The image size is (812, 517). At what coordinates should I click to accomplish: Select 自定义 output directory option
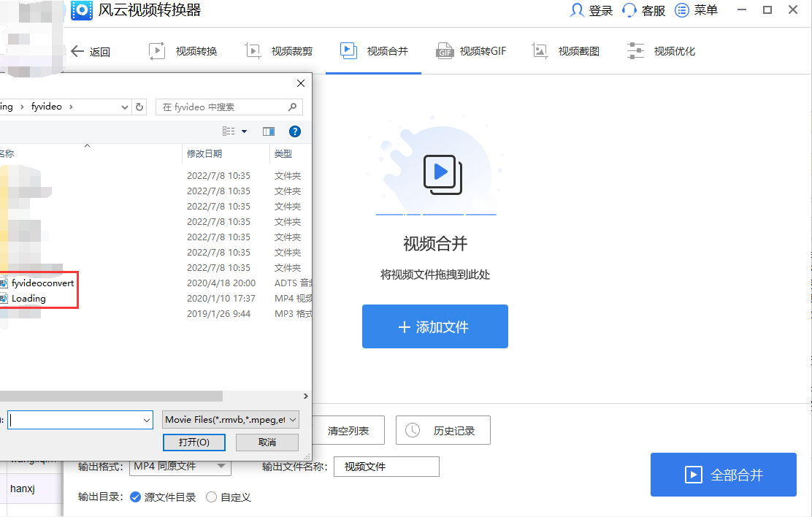pyautogui.click(x=211, y=497)
